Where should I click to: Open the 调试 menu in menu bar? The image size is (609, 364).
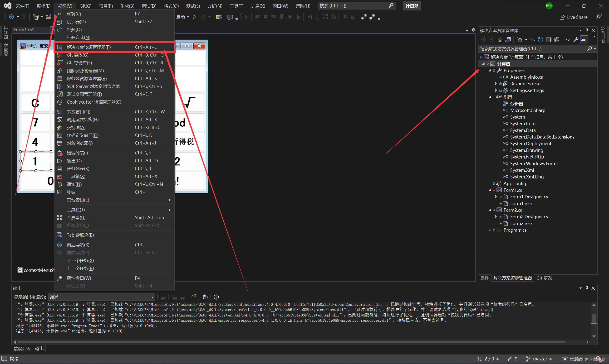coord(149,6)
